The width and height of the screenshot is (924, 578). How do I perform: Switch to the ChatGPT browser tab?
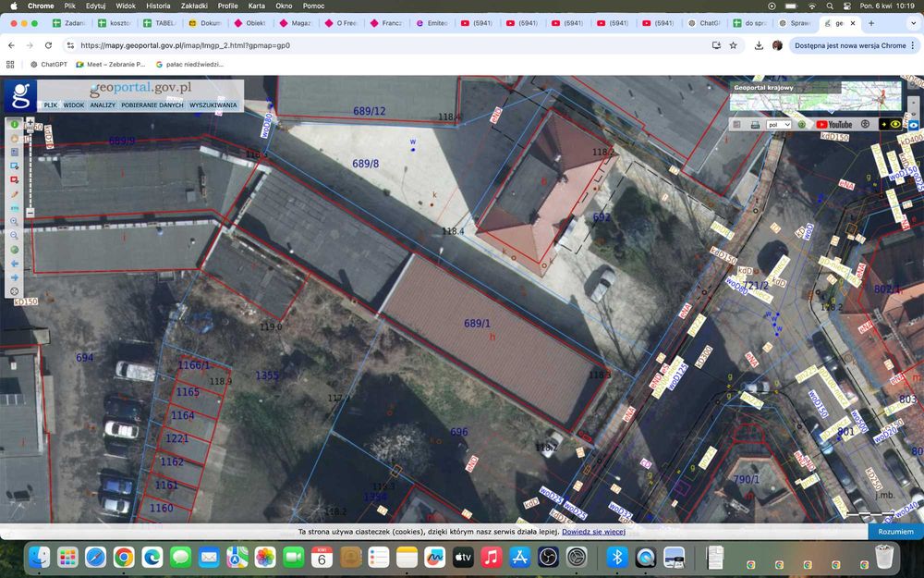click(703, 23)
